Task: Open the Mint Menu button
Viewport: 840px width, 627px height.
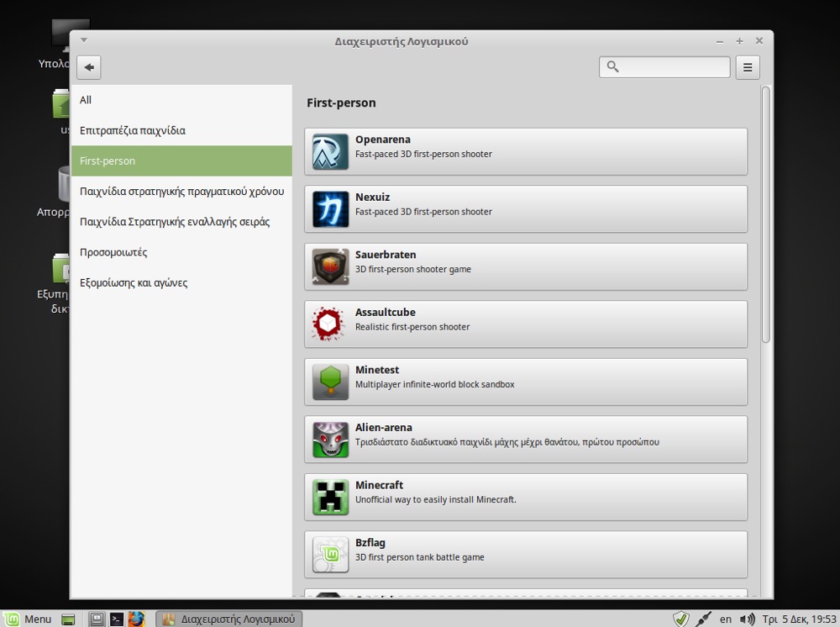Action: (x=28, y=619)
